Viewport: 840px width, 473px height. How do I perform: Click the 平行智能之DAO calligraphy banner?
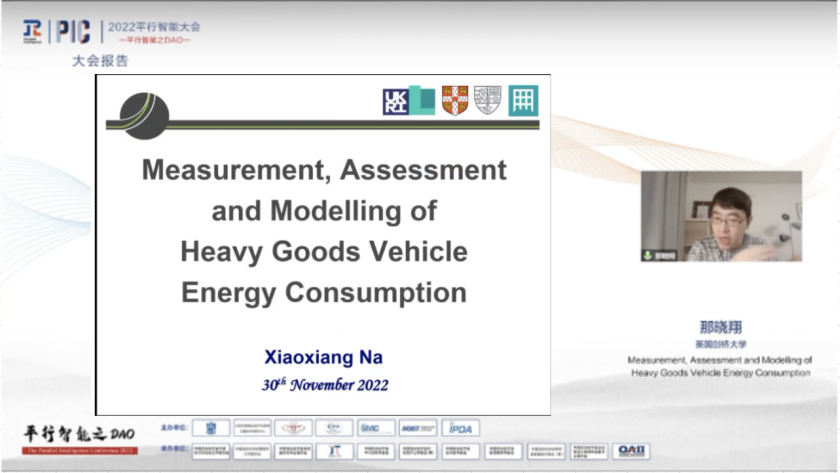(x=78, y=434)
